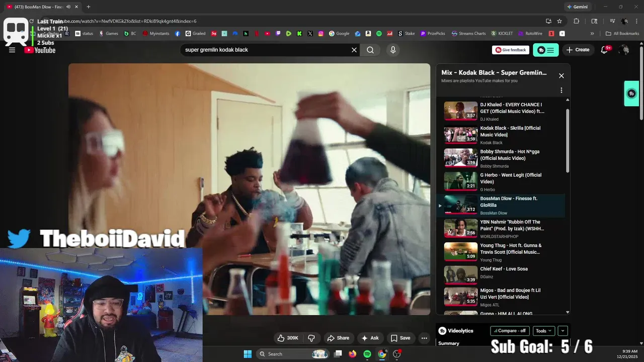Open the account avatar menu
This screenshot has width=644, height=362.
[x=624, y=50]
